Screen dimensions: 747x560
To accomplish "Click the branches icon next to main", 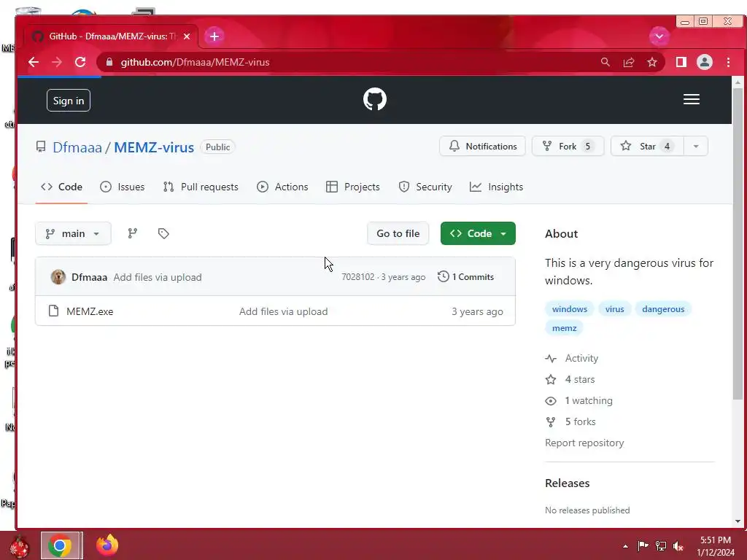I will 133,233.
